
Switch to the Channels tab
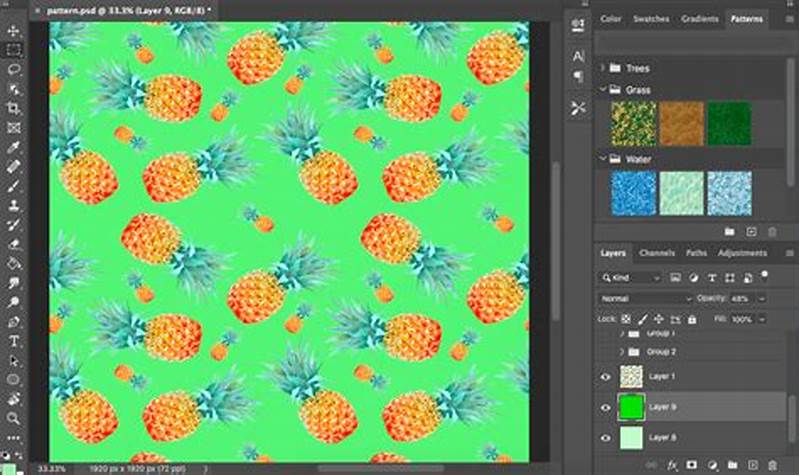click(x=657, y=253)
